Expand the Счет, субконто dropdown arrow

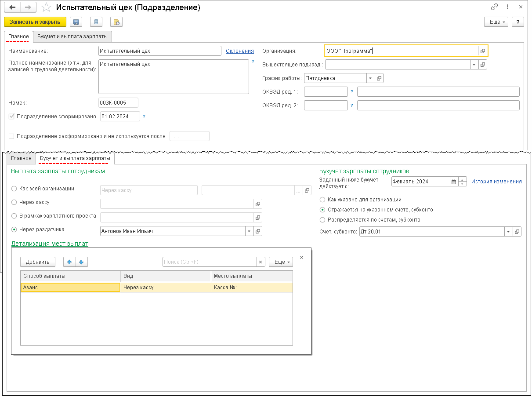509,232
